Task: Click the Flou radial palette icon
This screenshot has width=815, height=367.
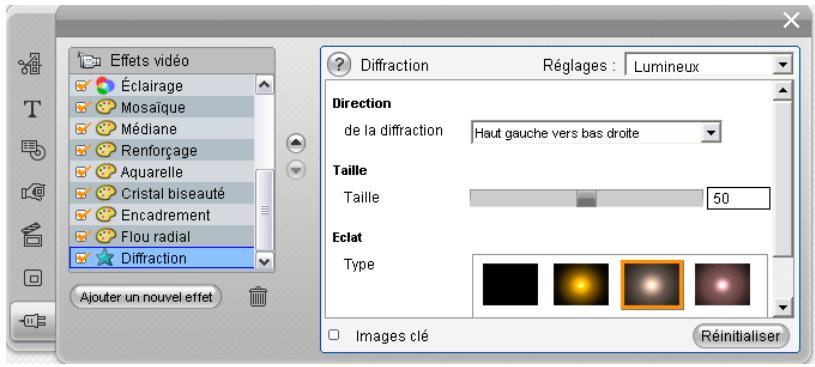Action: (x=106, y=237)
